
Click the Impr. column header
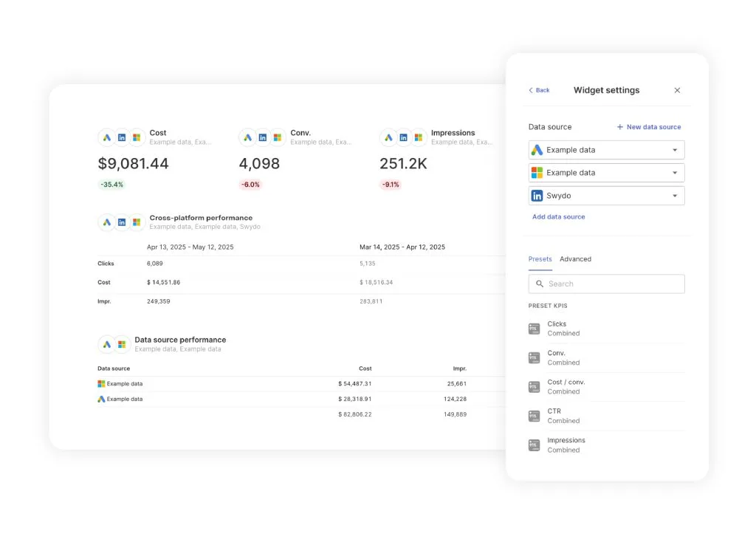[459, 369]
